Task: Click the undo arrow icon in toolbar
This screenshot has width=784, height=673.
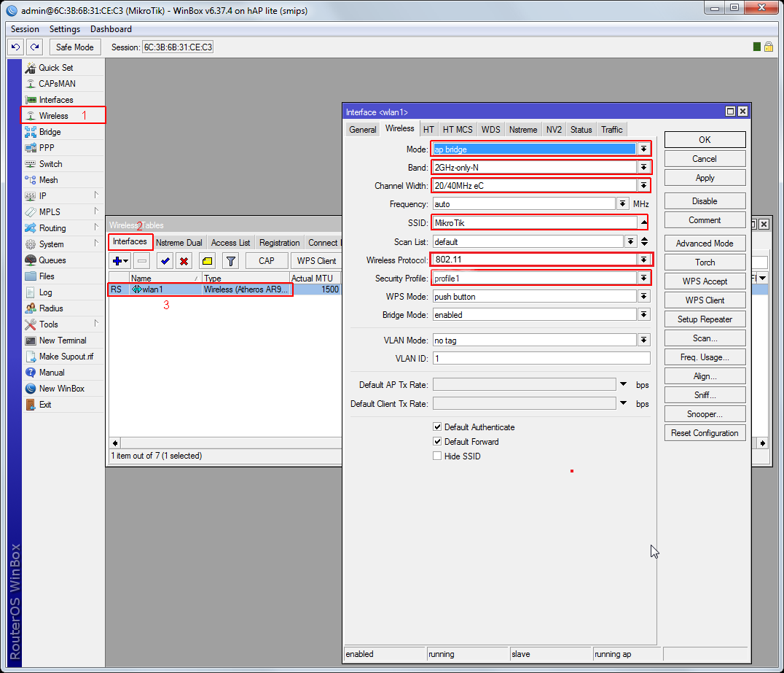Action: click(x=15, y=47)
